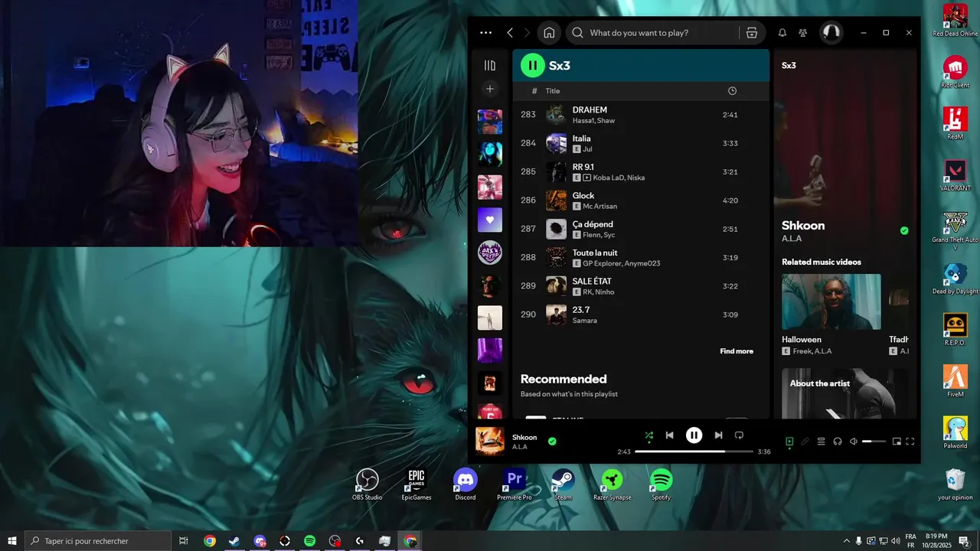980x551 pixels.
Task: Open Dead by Daylight desktop shortcut
Action: point(955,279)
